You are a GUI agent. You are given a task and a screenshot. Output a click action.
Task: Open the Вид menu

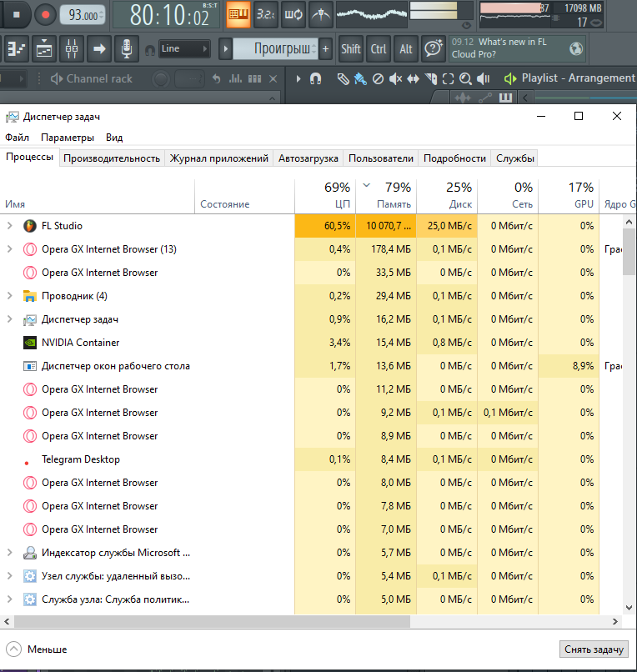pyautogui.click(x=114, y=138)
